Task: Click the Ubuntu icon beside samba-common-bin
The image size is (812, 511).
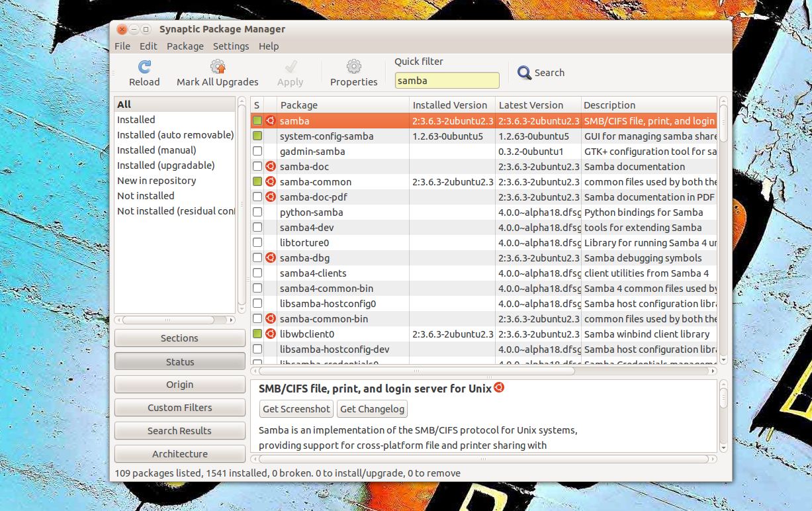Action: click(270, 319)
